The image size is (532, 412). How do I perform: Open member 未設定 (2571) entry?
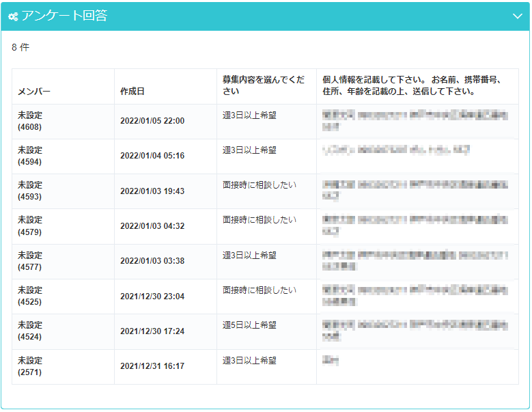click(x=30, y=366)
